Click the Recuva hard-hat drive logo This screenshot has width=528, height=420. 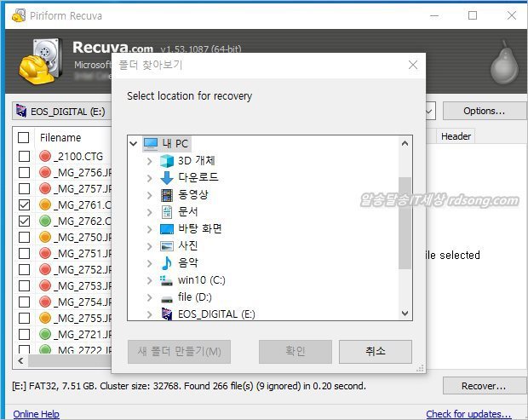41,61
